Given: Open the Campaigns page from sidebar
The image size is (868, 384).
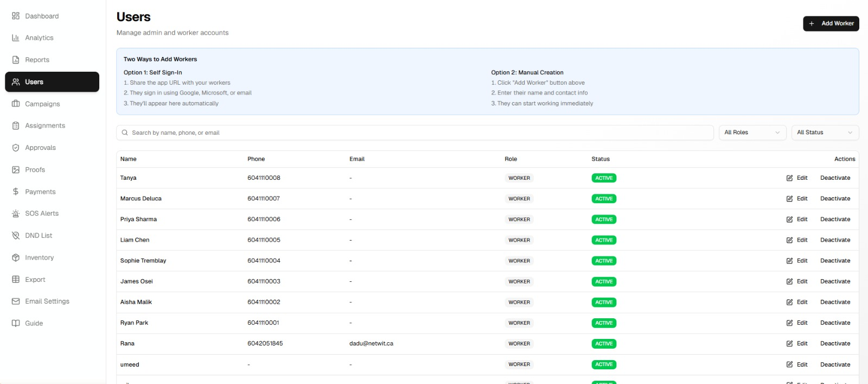Looking at the screenshot, I should click(x=42, y=104).
